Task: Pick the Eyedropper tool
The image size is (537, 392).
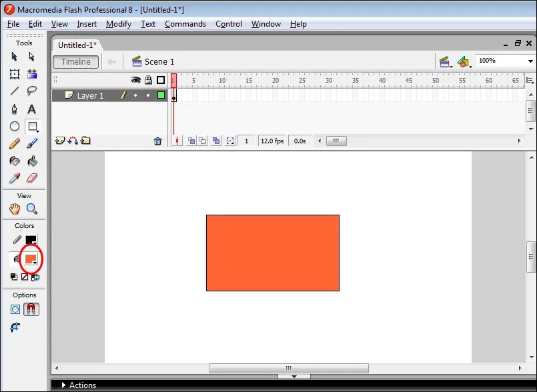Action: (15, 178)
